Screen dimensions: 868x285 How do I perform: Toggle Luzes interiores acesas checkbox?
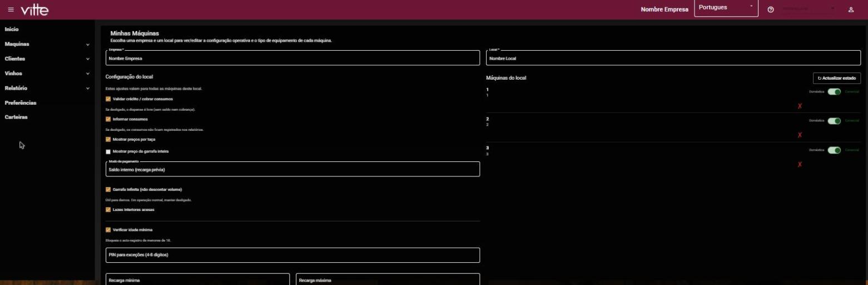(x=108, y=210)
